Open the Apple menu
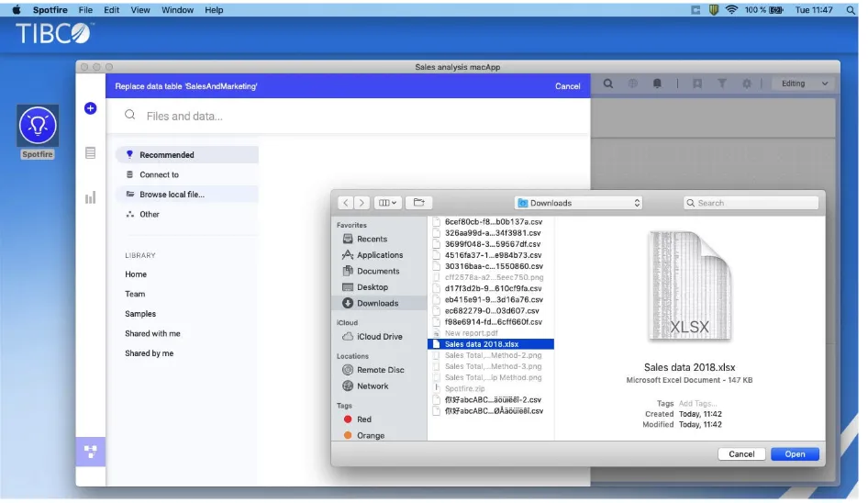The image size is (868, 503). (16, 10)
